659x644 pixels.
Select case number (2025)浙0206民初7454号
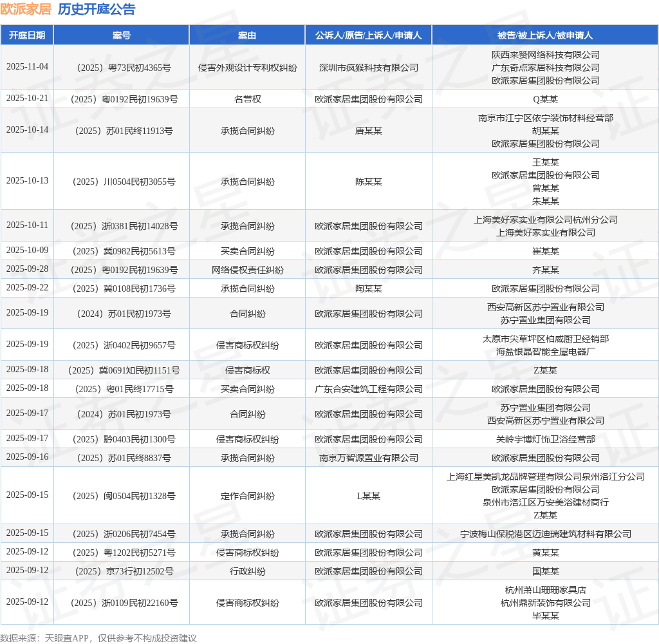click(x=124, y=534)
